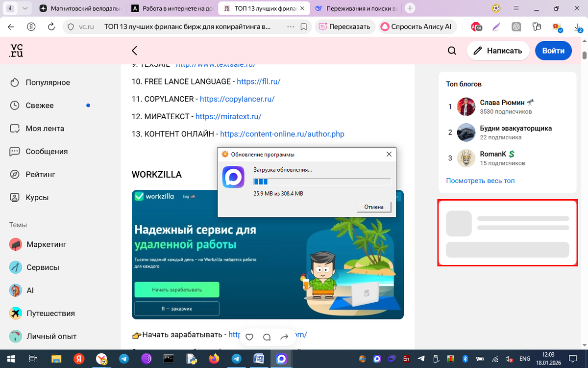This screenshot has width=588, height=368.
Task: Switch to Работа в интернете tab
Action: click(171, 8)
